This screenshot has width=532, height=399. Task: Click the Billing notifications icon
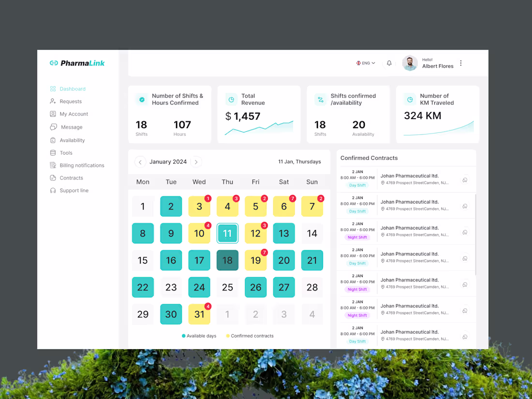(x=53, y=165)
